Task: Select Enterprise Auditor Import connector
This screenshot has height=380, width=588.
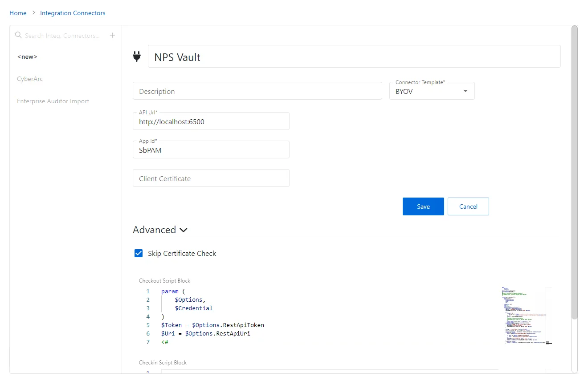Action: pos(53,101)
